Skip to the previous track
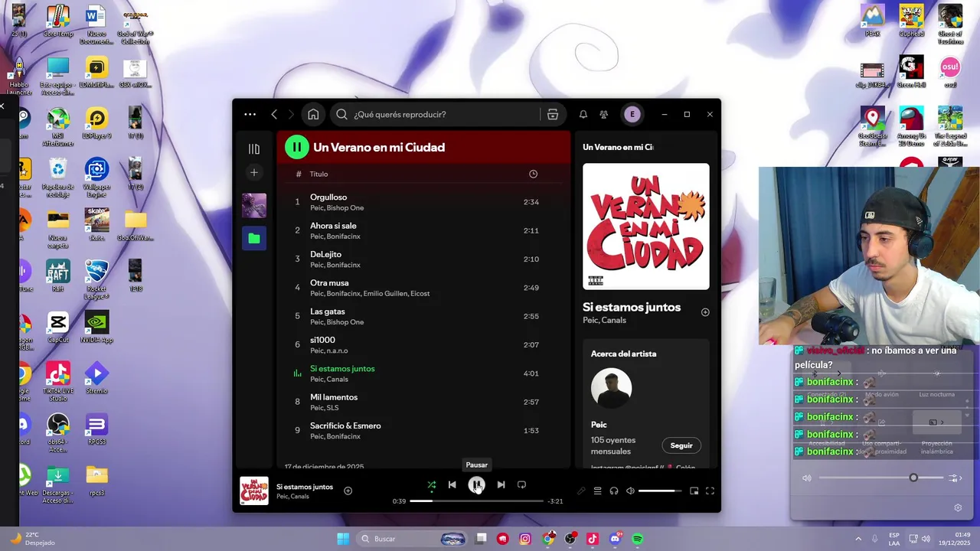Screen dimensions: 980x551 tap(452, 484)
